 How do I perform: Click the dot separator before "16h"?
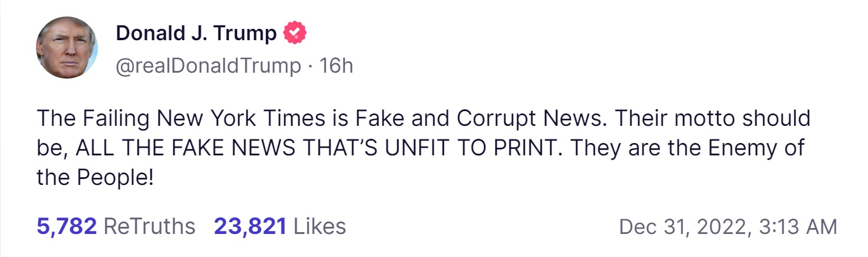(310, 66)
